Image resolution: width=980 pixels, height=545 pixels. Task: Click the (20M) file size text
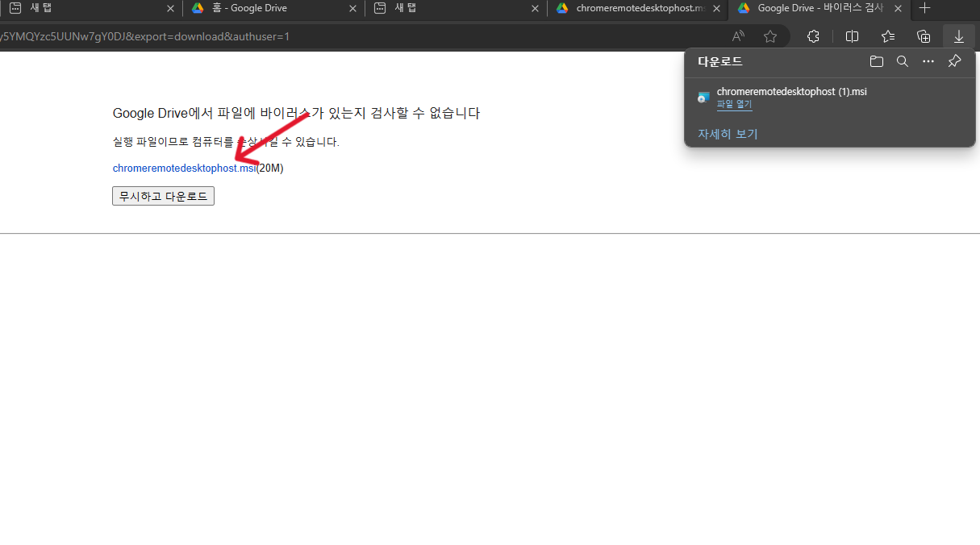point(269,168)
